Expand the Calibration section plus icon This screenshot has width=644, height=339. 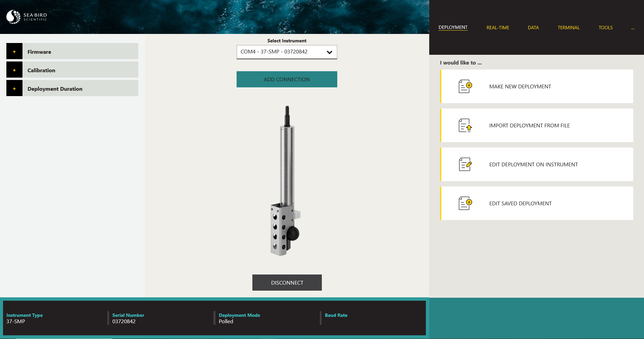[14, 70]
